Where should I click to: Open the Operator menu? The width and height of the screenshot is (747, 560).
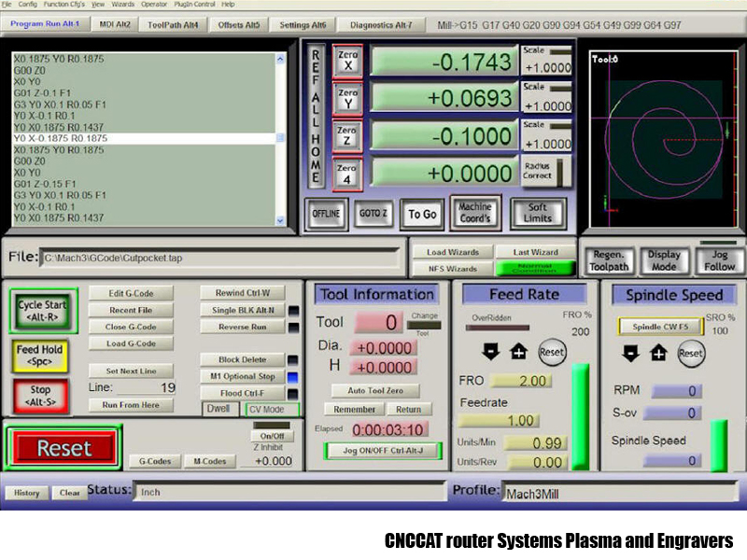pos(154,5)
